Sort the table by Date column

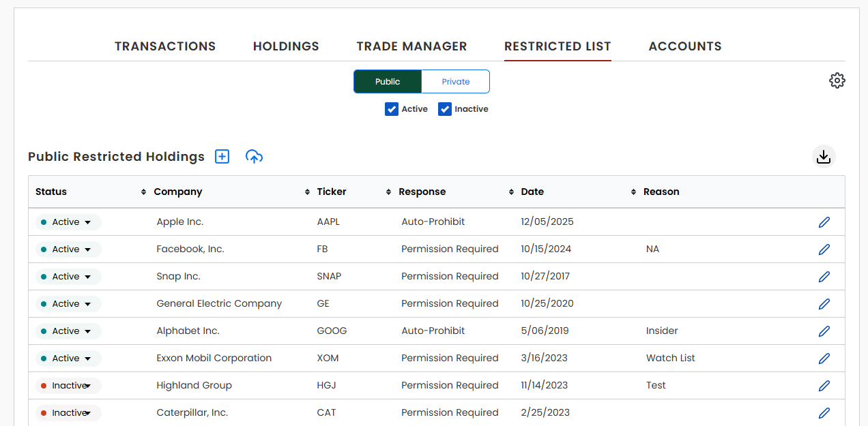[633, 192]
